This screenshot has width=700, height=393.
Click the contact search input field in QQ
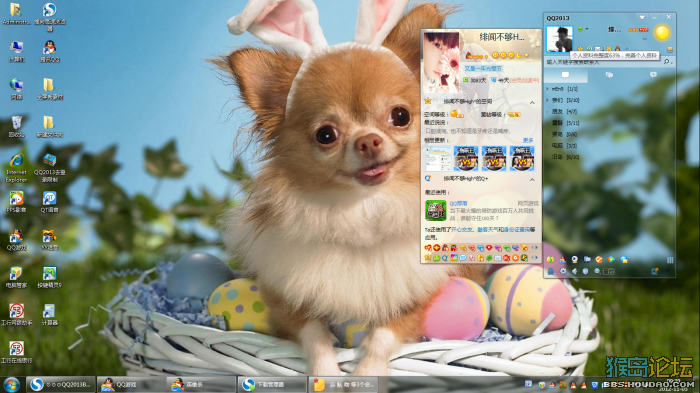coord(604,62)
